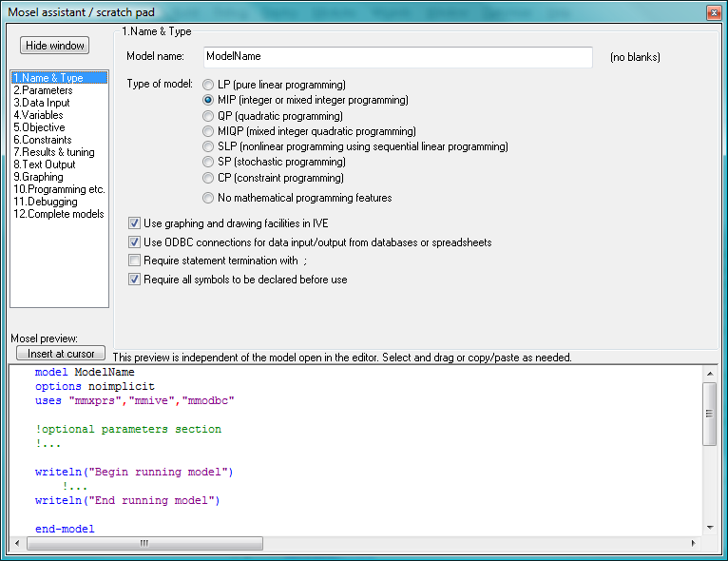Click the Hide window button
Viewport: 728px width, 561px height.
click(x=55, y=46)
